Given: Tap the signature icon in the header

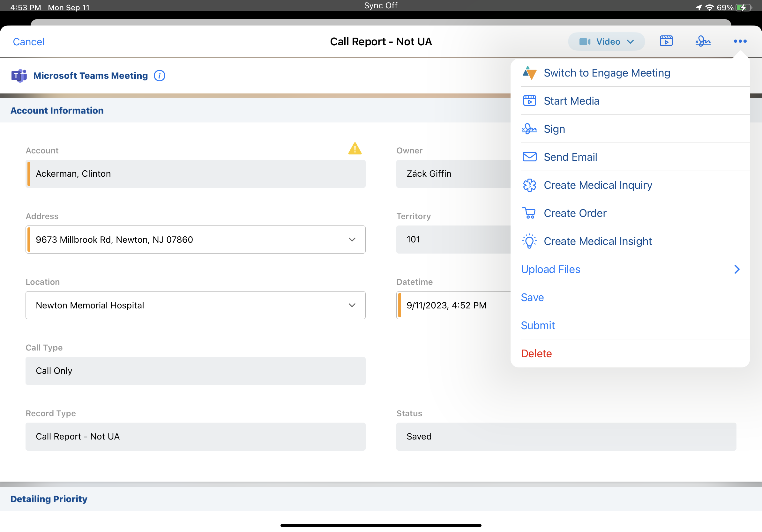Looking at the screenshot, I should click(703, 41).
